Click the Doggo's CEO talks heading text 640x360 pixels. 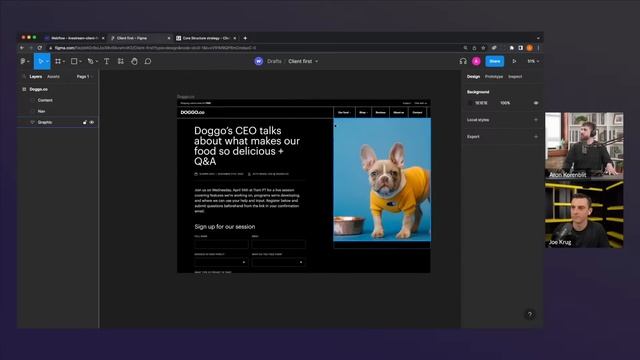[247, 146]
